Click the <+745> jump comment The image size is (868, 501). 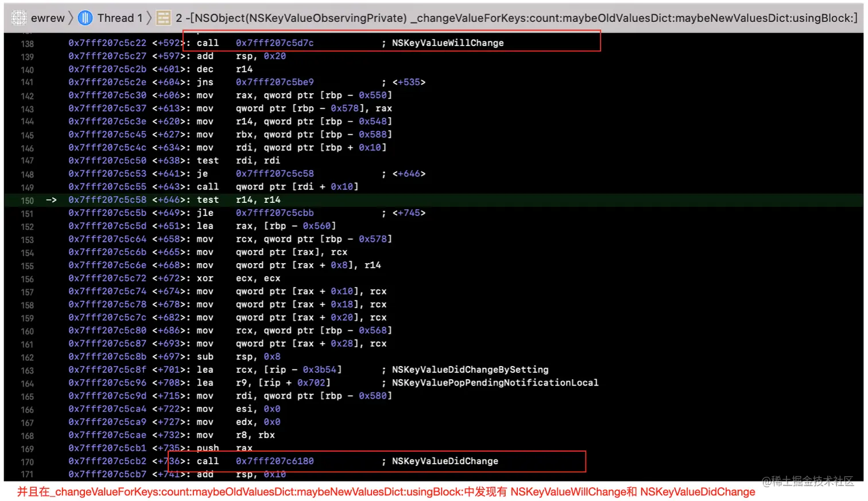(x=409, y=213)
